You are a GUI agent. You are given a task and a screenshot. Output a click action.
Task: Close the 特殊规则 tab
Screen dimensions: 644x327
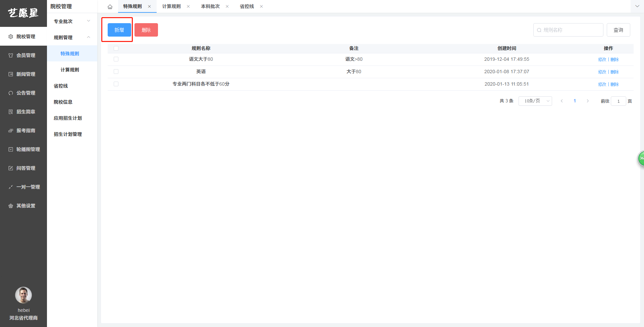(149, 6)
